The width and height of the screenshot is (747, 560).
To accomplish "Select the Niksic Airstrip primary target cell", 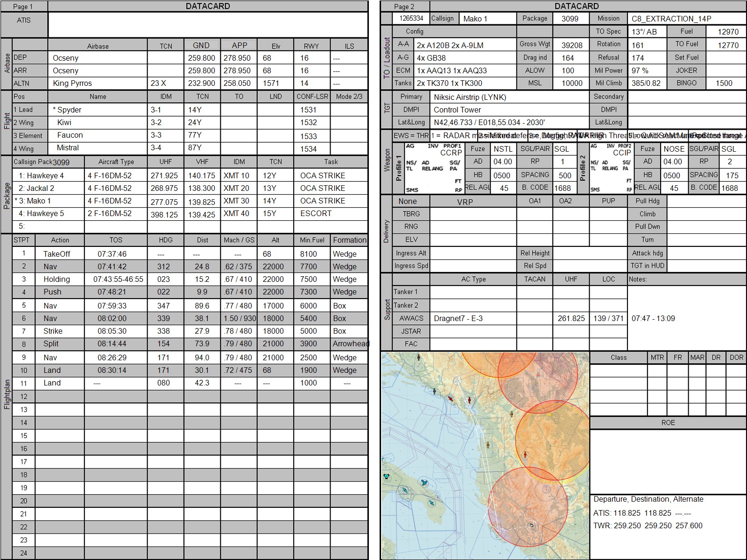I will point(509,97).
